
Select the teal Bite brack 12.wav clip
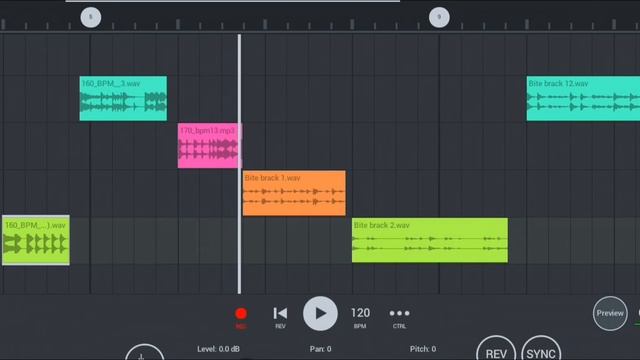pyautogui.click(x=583, y=98)
